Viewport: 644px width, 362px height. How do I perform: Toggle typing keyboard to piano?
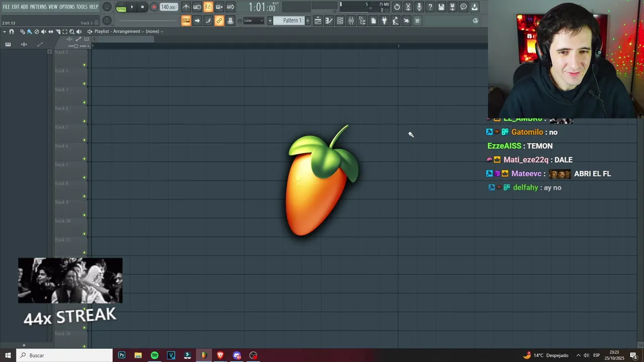[x=186, y=21]
